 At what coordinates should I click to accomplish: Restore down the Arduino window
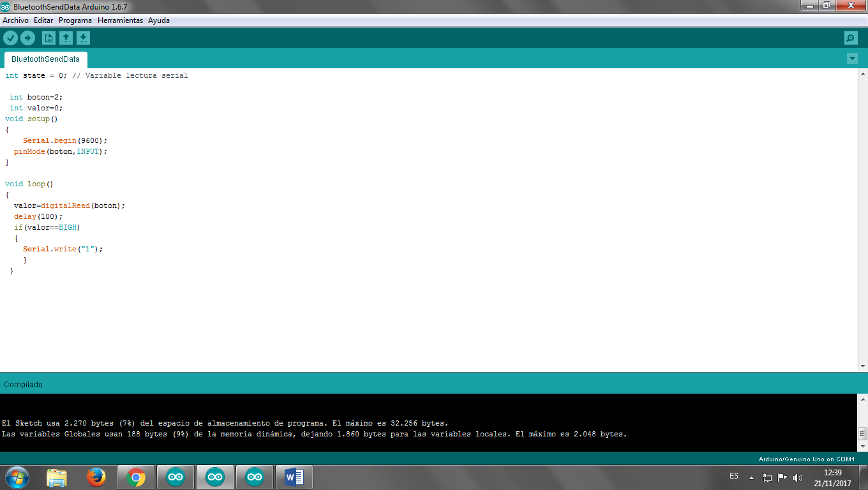(827, 6)
